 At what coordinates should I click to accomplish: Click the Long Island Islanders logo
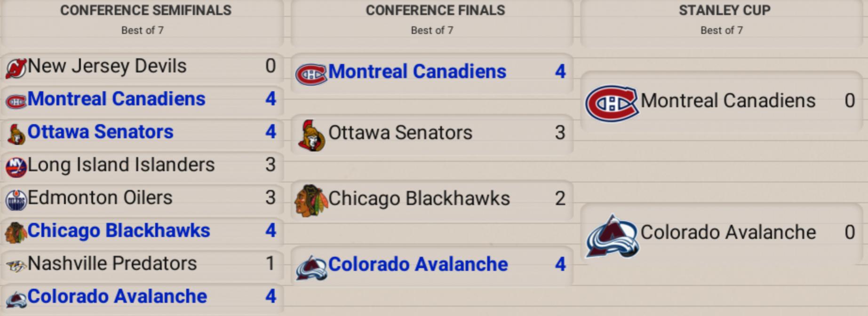tap(16, 167)
